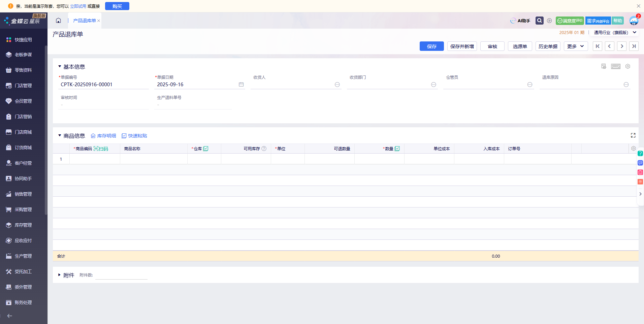This screenshot has width=644, height=324.
Task: Open the 更多 dropdown menu
Action: pos(576,46)
